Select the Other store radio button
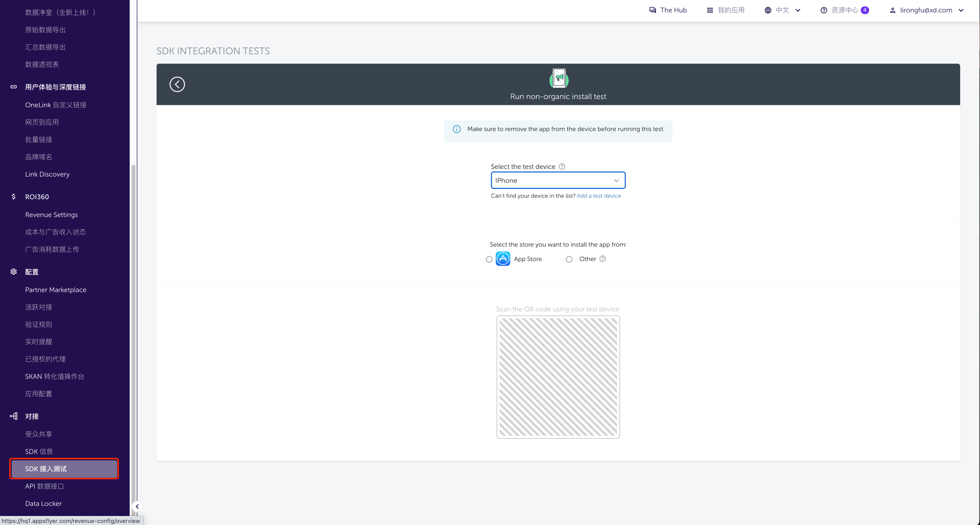The image size is (980, 525). pos(569,260)
